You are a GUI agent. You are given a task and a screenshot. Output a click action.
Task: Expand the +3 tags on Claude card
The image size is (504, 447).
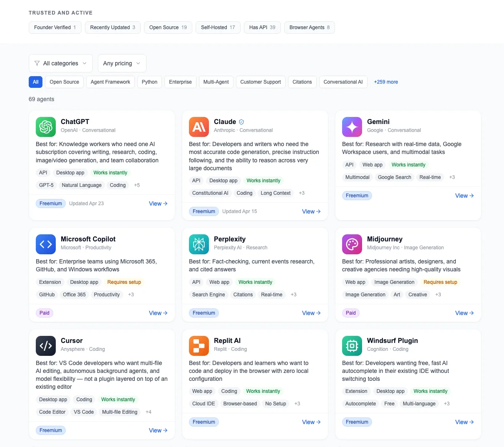tap(302, 193)
